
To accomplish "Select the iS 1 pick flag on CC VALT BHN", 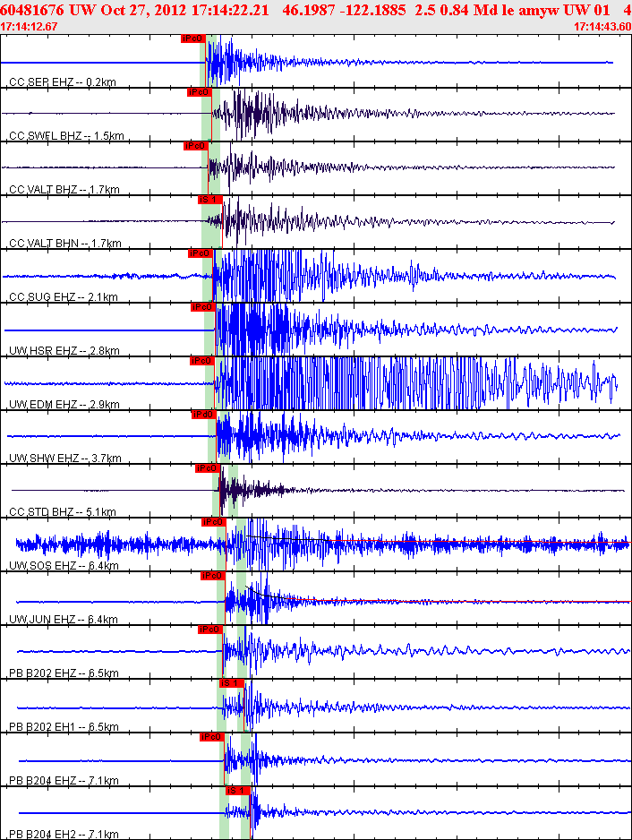I will (210, 200).
